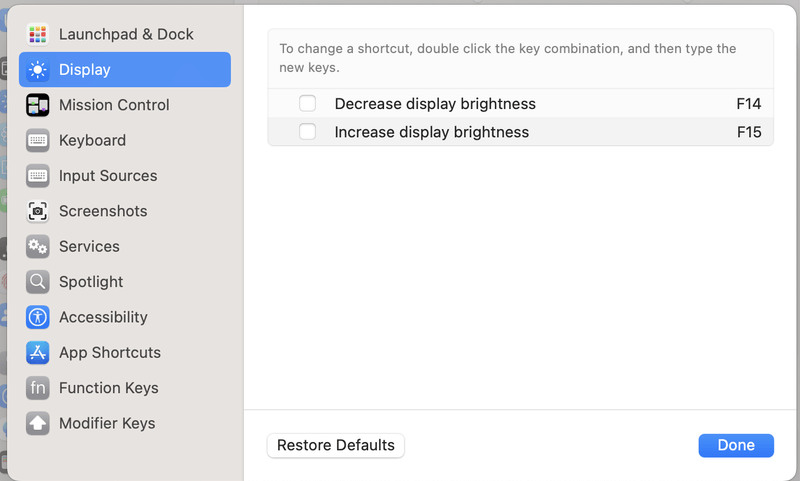Select the Decrease display brightness label text
The image size is (800, 481).
pyautogui.click(x=435, y=104)
